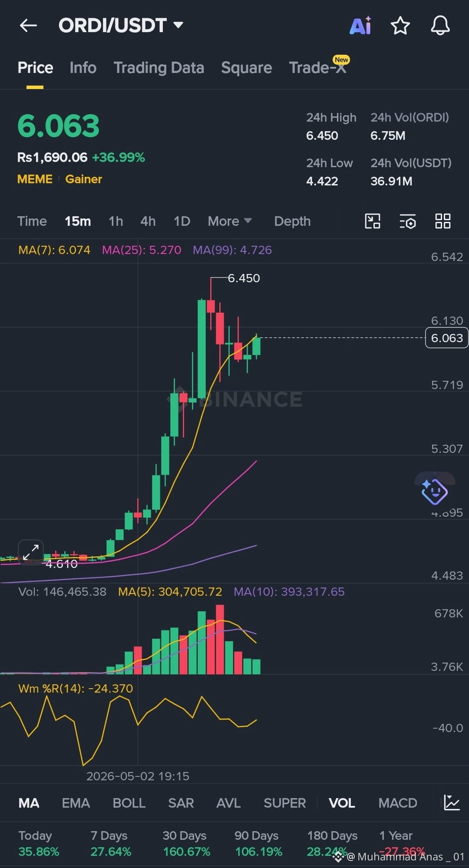Tap the MEME category tag
This screenshot has width=469, height=868.
coord(35,179)
